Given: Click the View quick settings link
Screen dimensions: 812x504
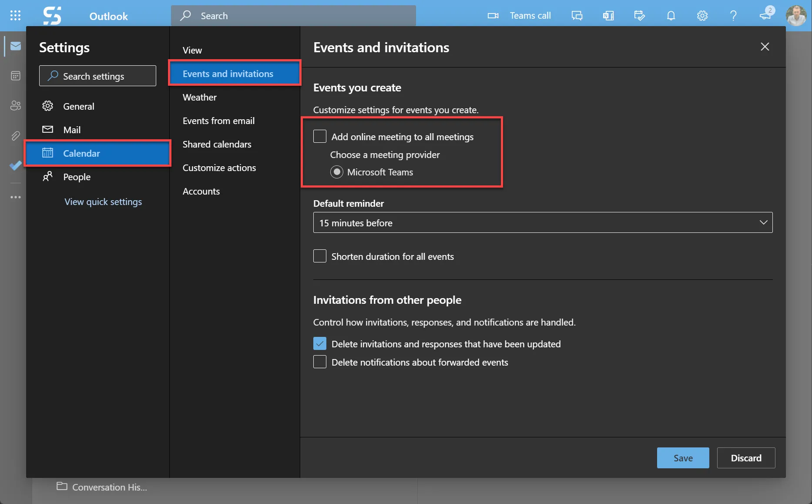Looking at the screenshot, I should coord(103,202).
